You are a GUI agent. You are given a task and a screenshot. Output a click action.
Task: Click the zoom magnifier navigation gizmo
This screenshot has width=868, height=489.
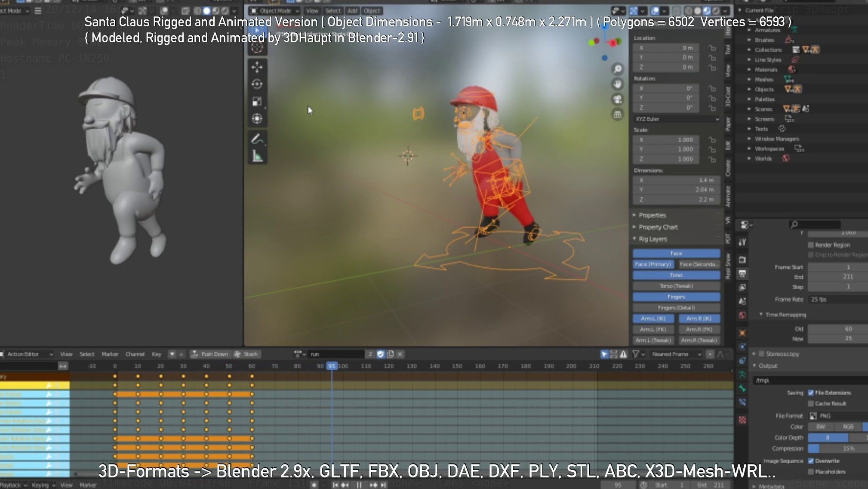[x=618, y=69]
